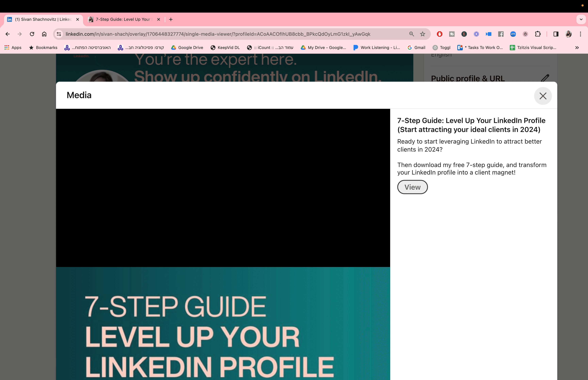
Task: Show more bookmarks with double chevron
Action: pos(577,47)
